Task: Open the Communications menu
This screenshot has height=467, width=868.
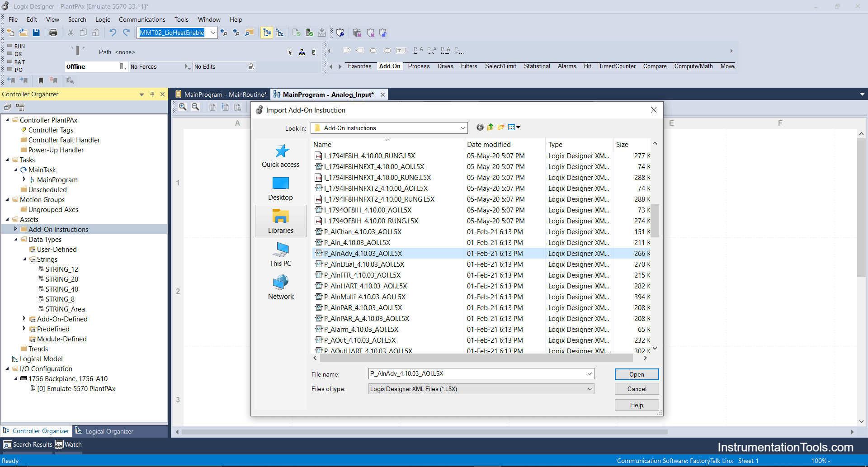Action: (142, 19)
